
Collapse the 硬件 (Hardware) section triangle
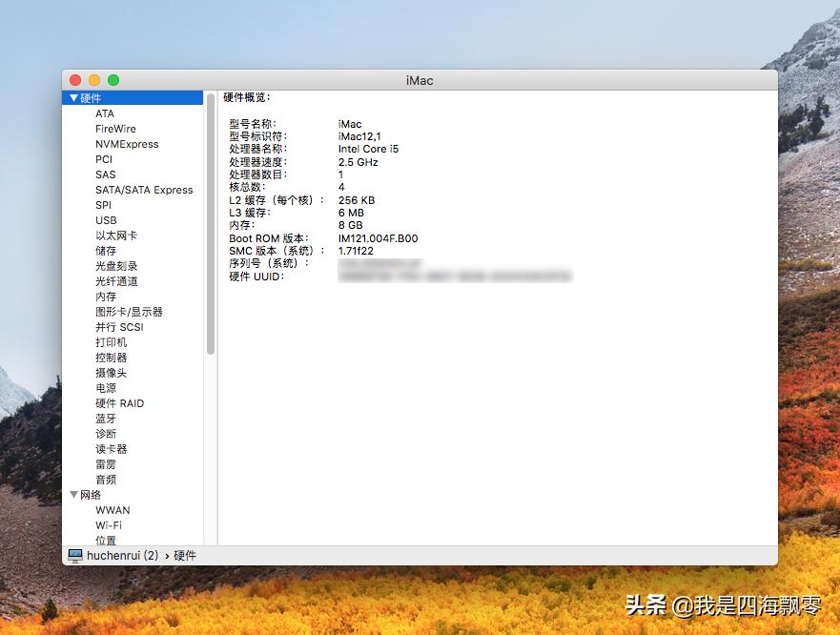coord(74,97)
